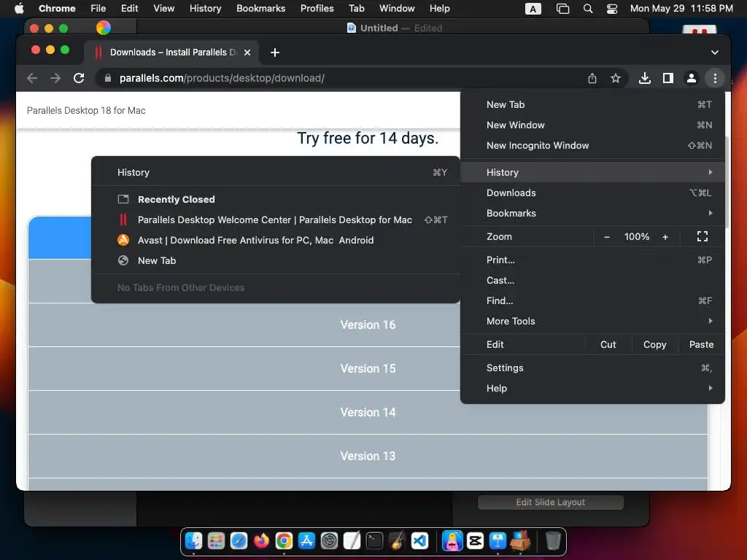Click the Parallels Desktop 18 for Mac text
747x560 pixels.
coord(86,111)
